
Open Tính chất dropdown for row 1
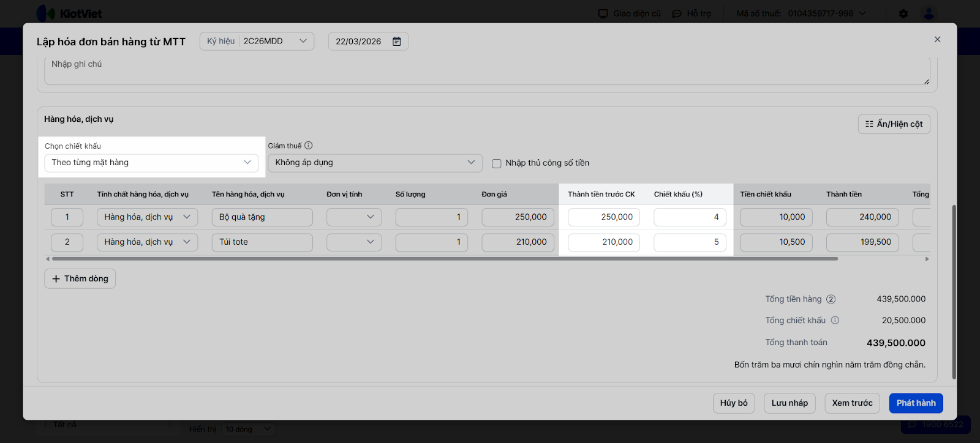click(147, 217)
